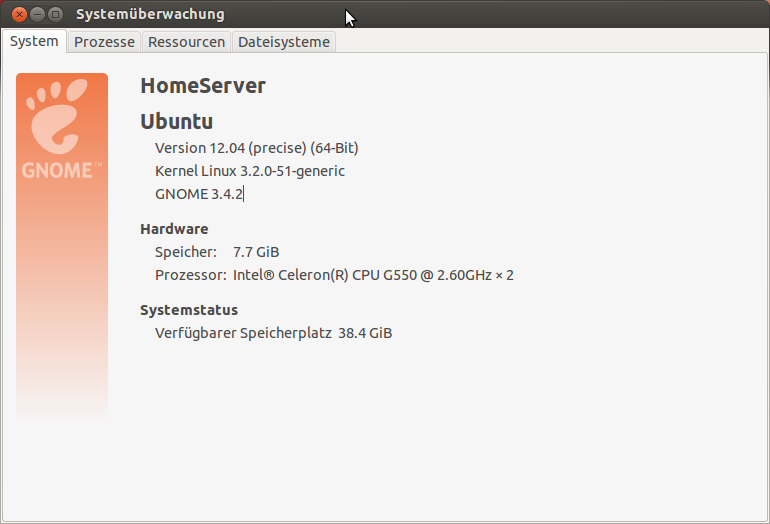Click the GNOME 3.4.2 text
The width and height of the screenshot is (770, 524).
coord(199,194)
